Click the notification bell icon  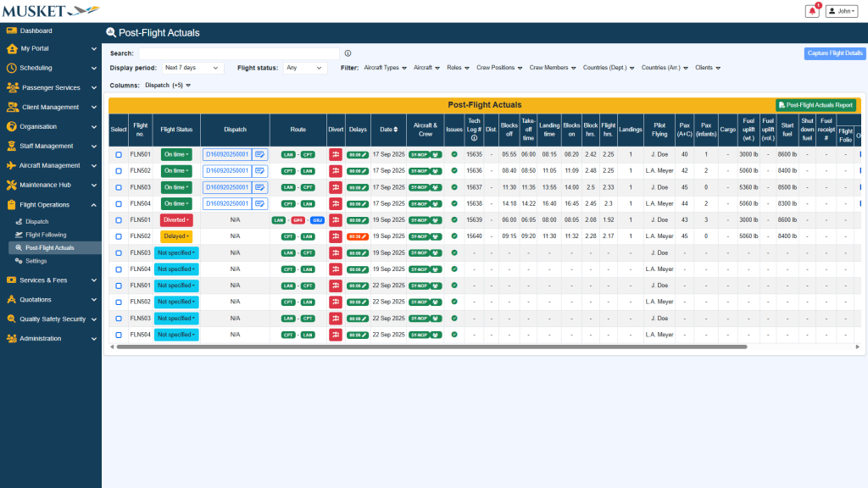click(812, 11)
